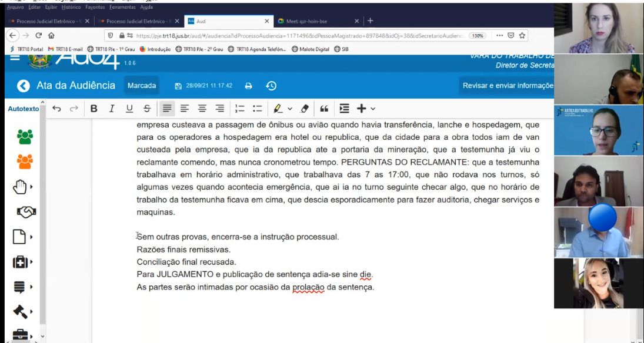The width and height of the screenshot is (644, 343).
Task: Insert a block quote
Action: tap(324, 109)
